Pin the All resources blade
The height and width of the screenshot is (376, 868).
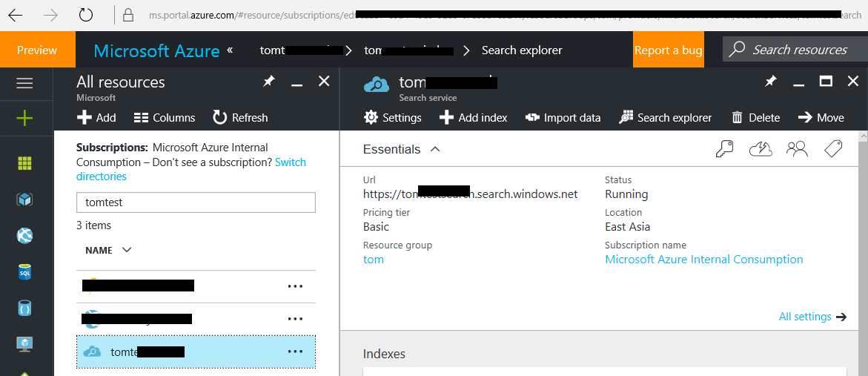[x=269, y=82]
